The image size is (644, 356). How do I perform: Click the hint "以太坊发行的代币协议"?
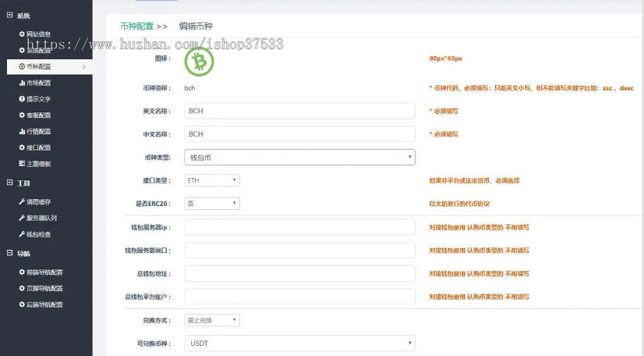pos(459,204)
